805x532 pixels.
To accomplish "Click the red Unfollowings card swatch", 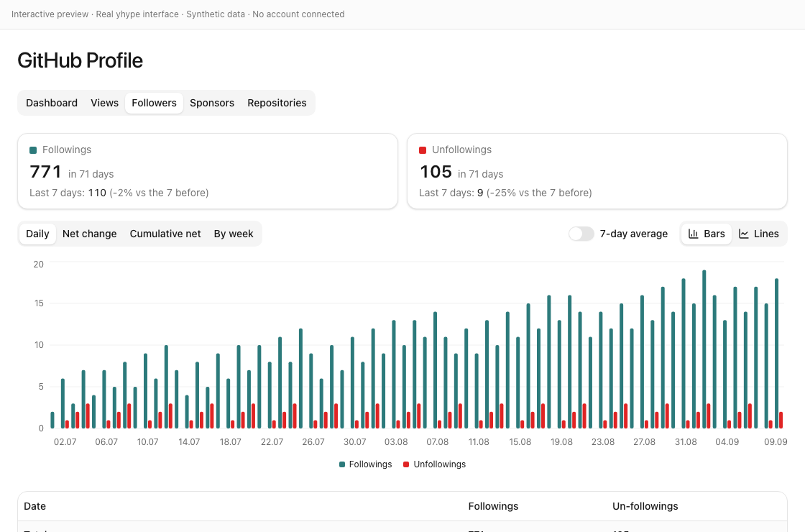I will [423, 150].
